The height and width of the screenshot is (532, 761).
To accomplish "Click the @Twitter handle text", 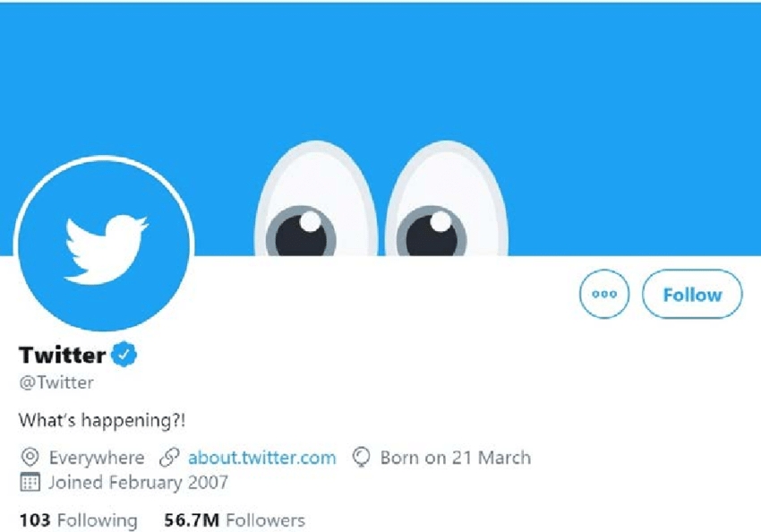I will (x=56, y=382).
